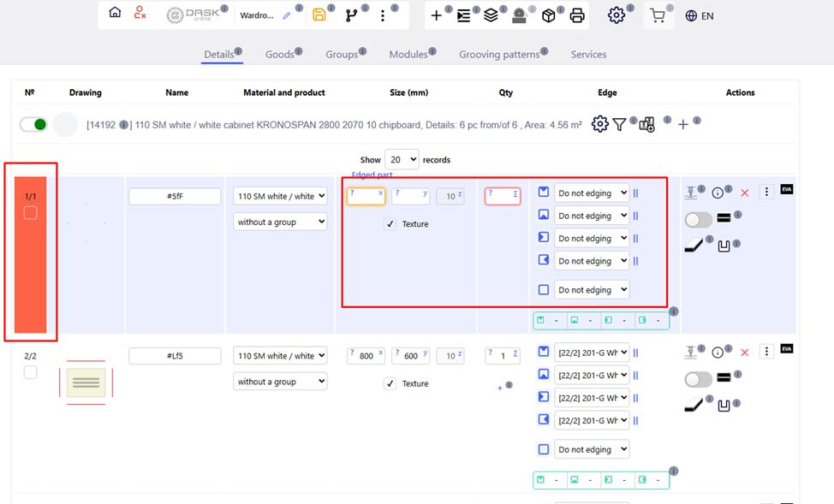Click the 3D box icon in toolbar
The image size is (834, 504).
point(549,15)
